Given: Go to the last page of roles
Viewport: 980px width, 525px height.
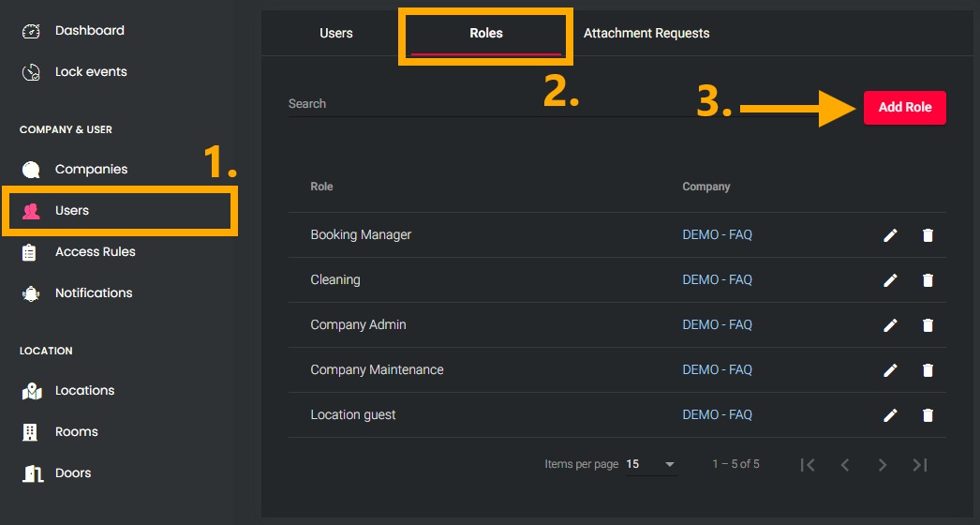Looking at the screenshot, I should (920, 465).
